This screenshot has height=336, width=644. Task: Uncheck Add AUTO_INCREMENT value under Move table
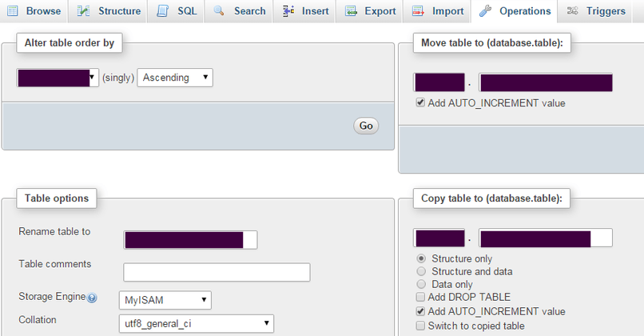(x=420, y=103)
